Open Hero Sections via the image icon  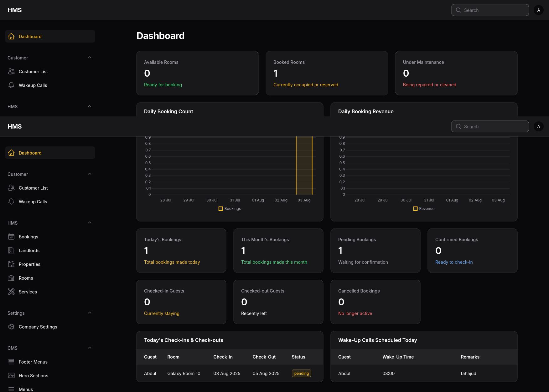pos(11,376)
